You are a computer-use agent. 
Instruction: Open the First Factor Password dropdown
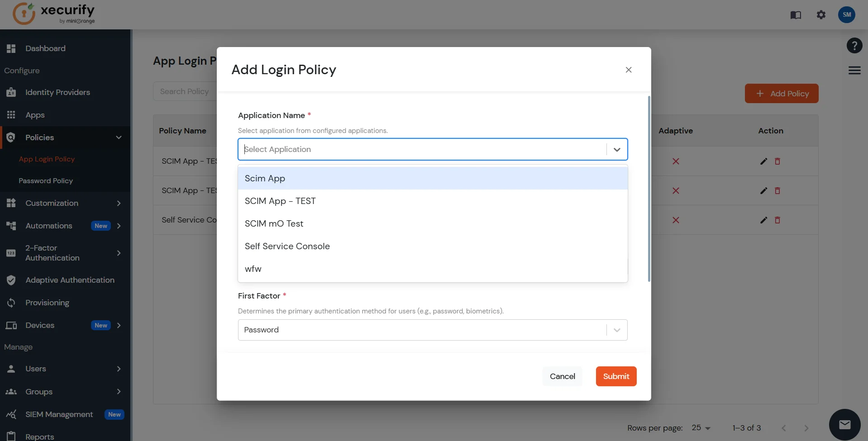433,330
